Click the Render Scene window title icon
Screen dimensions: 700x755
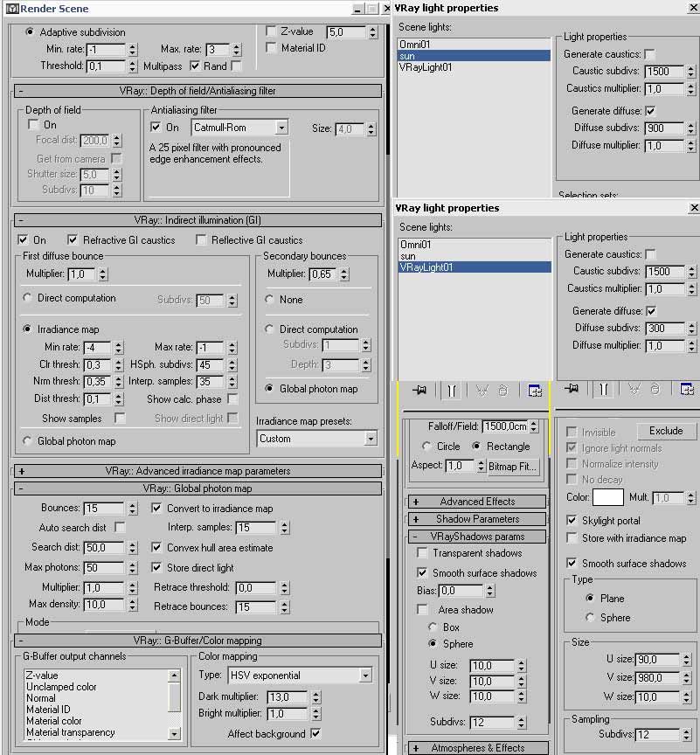tap(11, 9)
